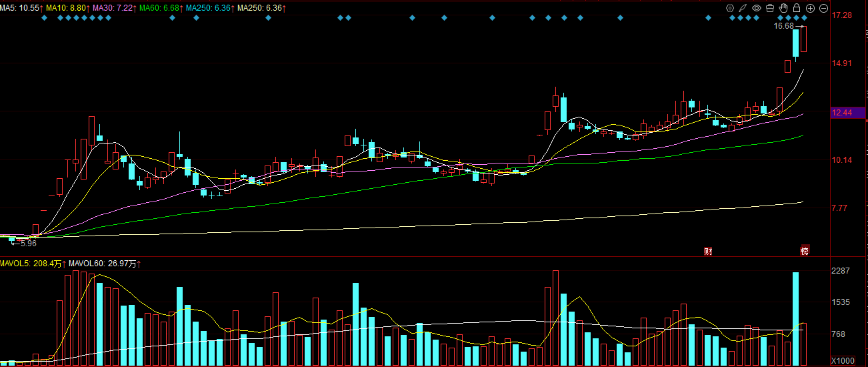Zoom in with the plus icon

click(811, 8)
